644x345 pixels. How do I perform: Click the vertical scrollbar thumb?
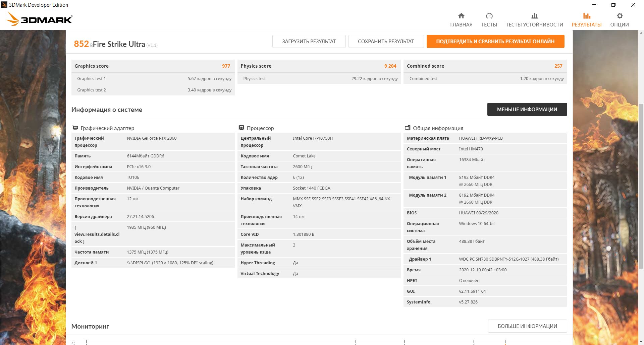pyautogui.click(x=641, y=186)
